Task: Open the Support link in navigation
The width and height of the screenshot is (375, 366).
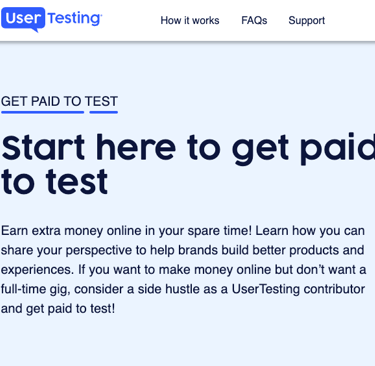Action: tap(307, 21)
